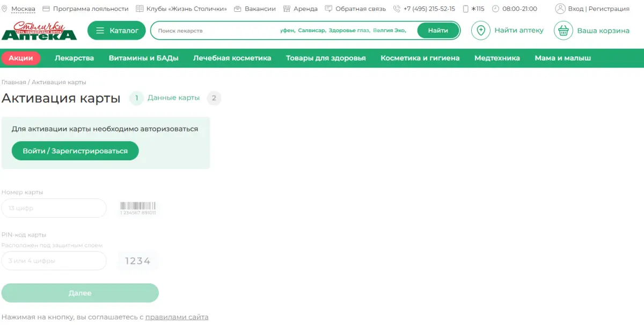
Task: Click the feedback chat bubble icon
Action: click(328, 9)
